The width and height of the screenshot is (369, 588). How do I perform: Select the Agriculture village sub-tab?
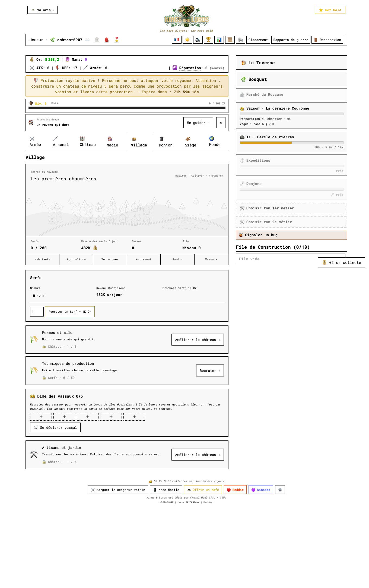[76, 259]
